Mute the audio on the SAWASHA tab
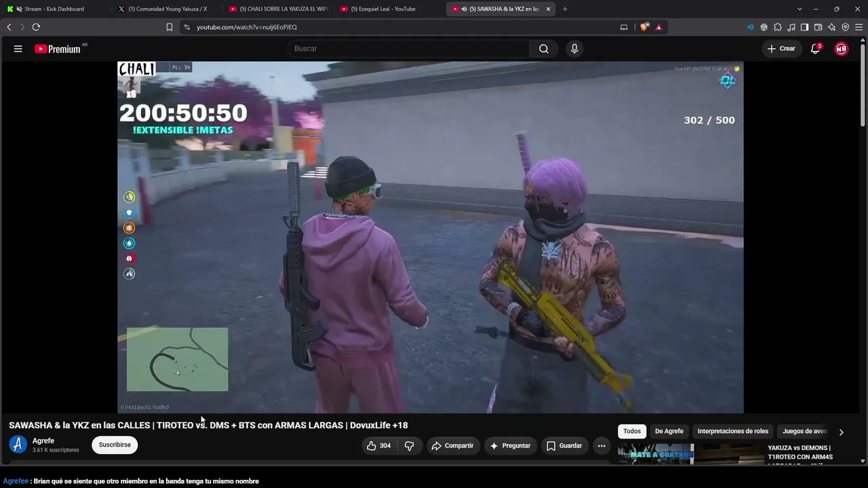 (x=464, y=9)
